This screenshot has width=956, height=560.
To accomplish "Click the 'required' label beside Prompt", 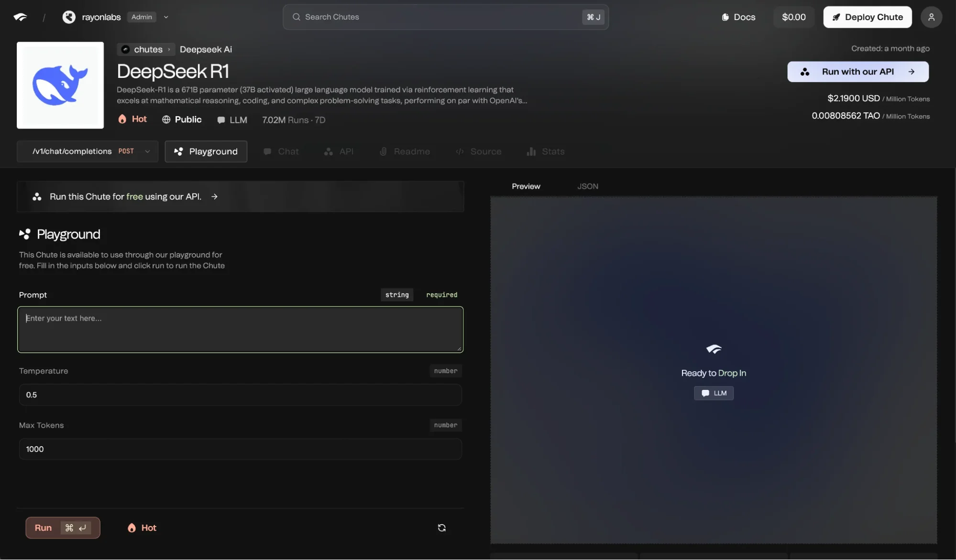I will point(441,295).
